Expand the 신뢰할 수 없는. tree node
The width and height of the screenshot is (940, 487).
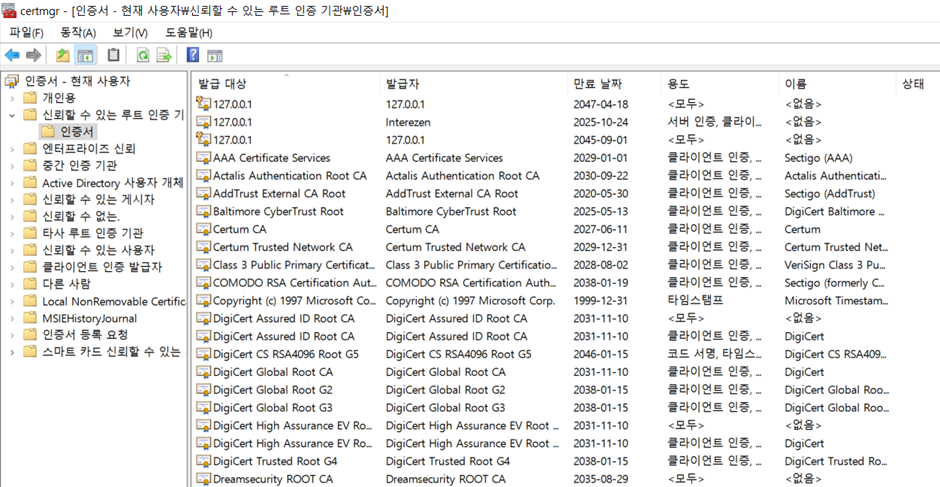[x=12, y=217]
